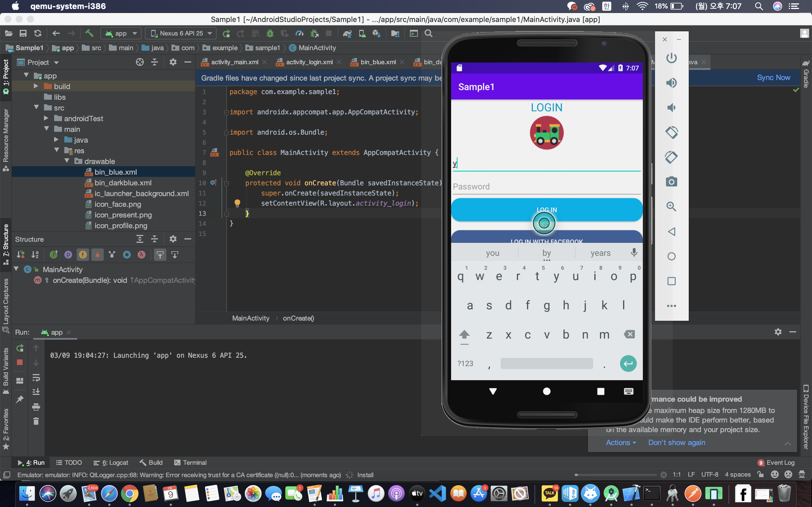This screenshot has width=812, height=507.
Task: Click memory indicator bar in status bar
Action: point(615,475)
